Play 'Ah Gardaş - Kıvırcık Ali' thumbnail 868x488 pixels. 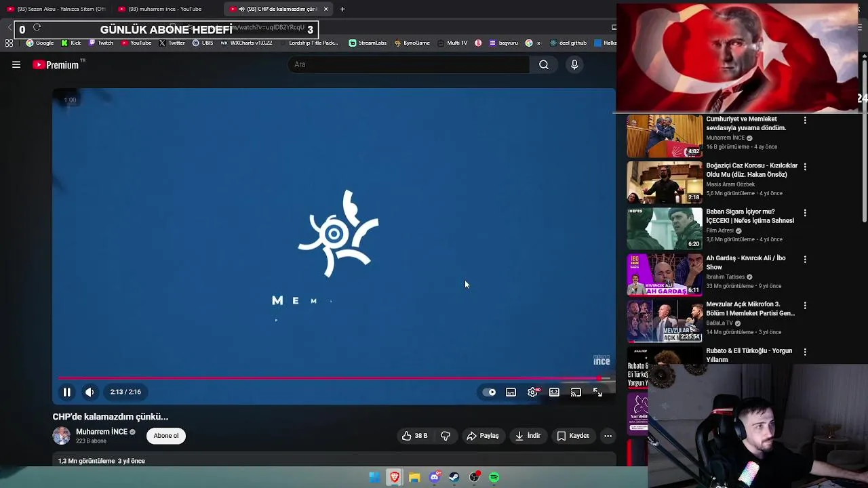(665, 275)
